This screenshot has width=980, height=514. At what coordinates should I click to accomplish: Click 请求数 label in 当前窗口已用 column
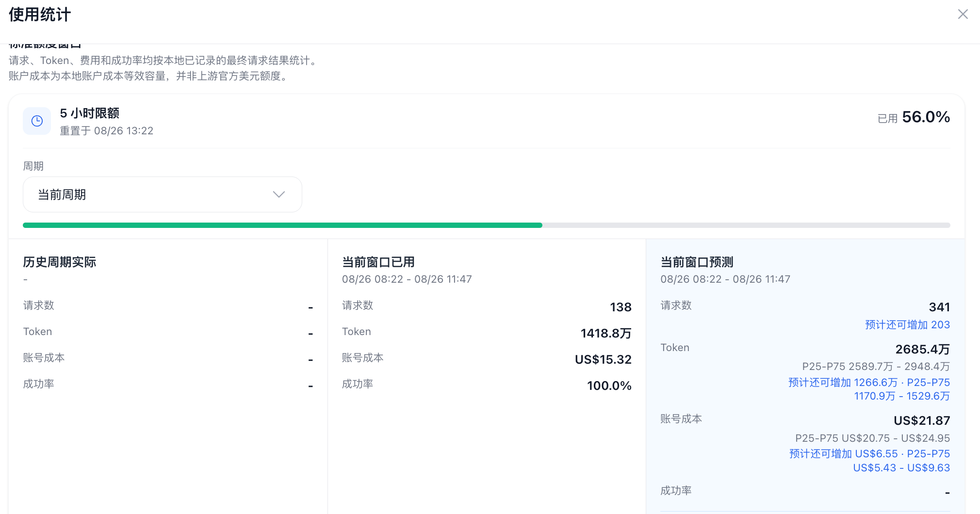(358, 305)
